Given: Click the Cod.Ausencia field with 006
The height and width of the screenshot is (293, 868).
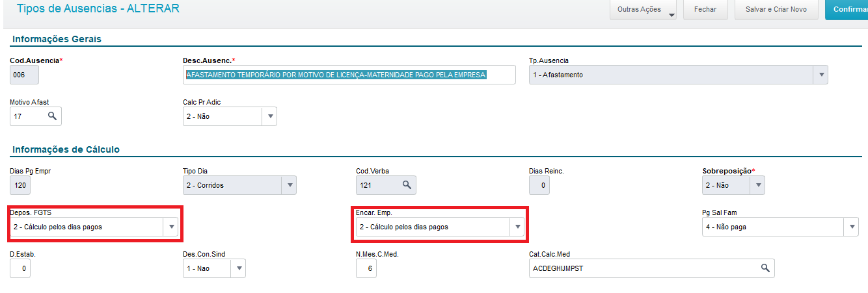Looking at the screenshot, I should pyautogui.click(x=25, y=75).
